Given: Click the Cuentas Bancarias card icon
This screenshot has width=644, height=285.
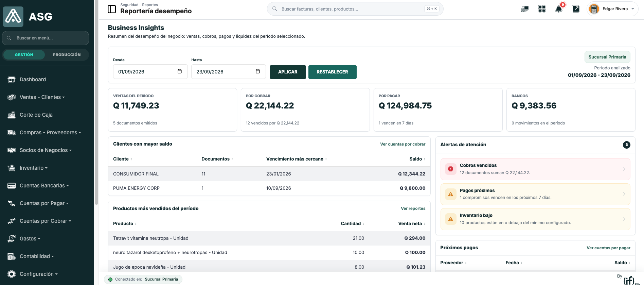Looking at the screenshot, I should tap(12, 186).
